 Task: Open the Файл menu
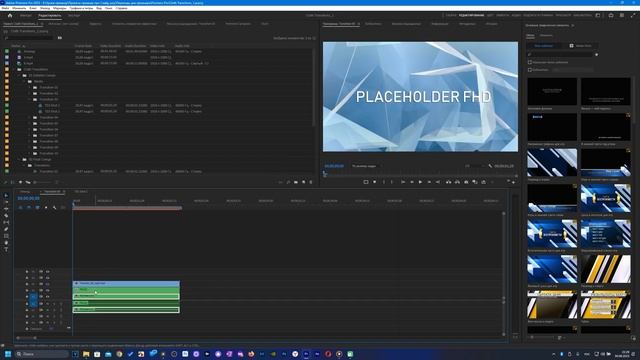(5, 8)
